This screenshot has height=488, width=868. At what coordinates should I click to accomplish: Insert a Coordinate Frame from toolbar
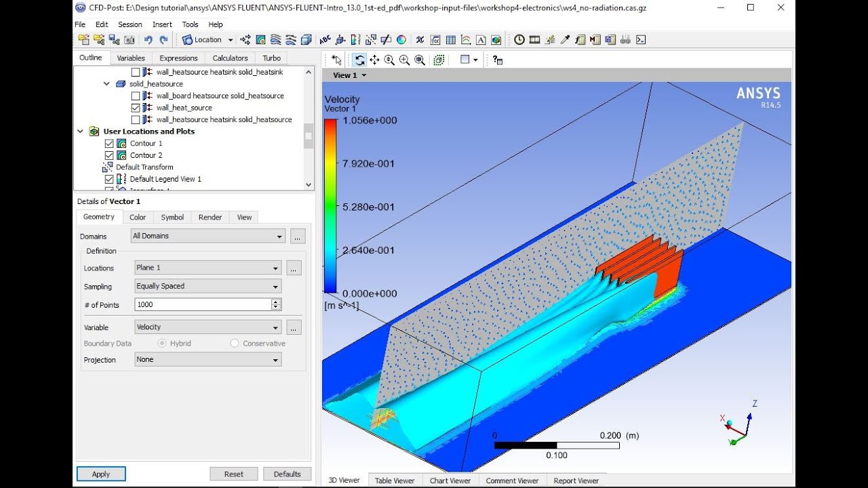click(x=340, y=40)
